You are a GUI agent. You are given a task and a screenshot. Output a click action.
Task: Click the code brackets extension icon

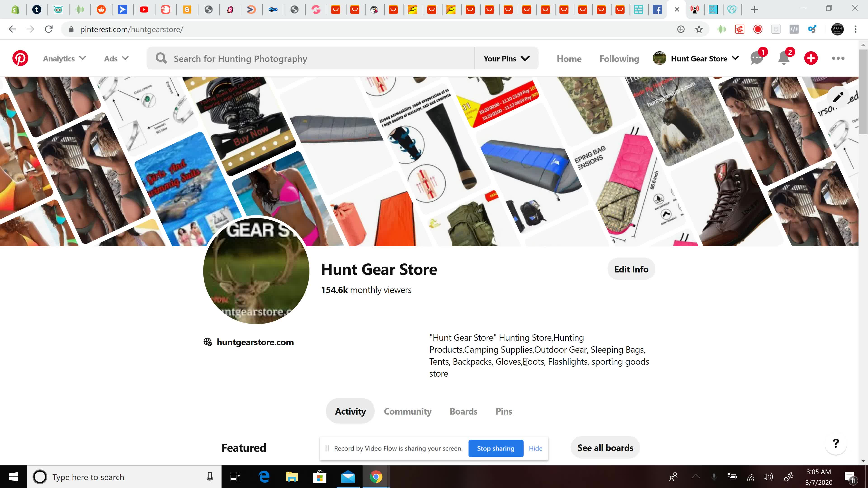click(x=794, y=29)
